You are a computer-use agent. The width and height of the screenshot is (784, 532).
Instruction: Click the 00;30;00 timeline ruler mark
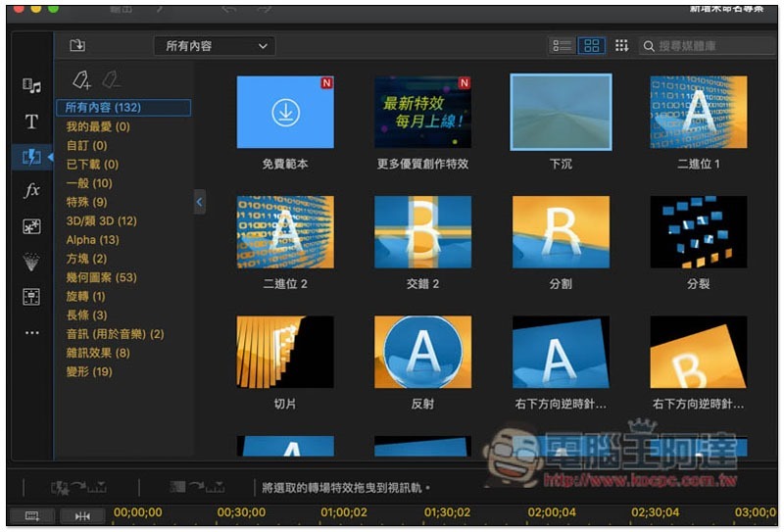coord(241,512)
